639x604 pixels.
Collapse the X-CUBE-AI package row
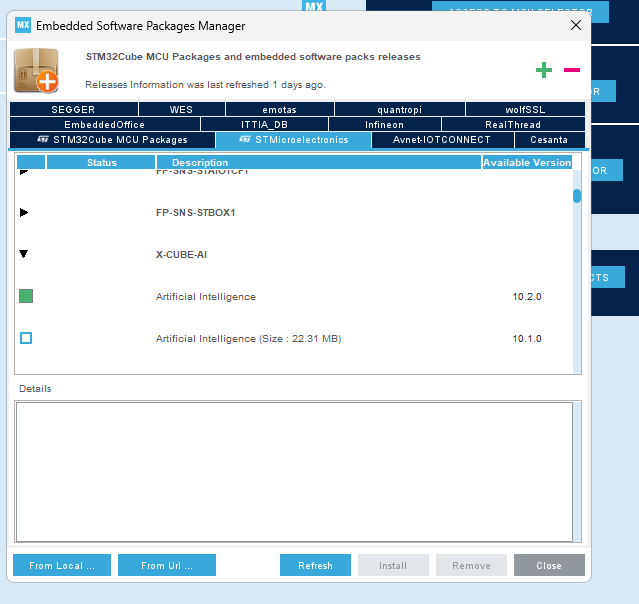pyautogui.click(x=24, y=254)
